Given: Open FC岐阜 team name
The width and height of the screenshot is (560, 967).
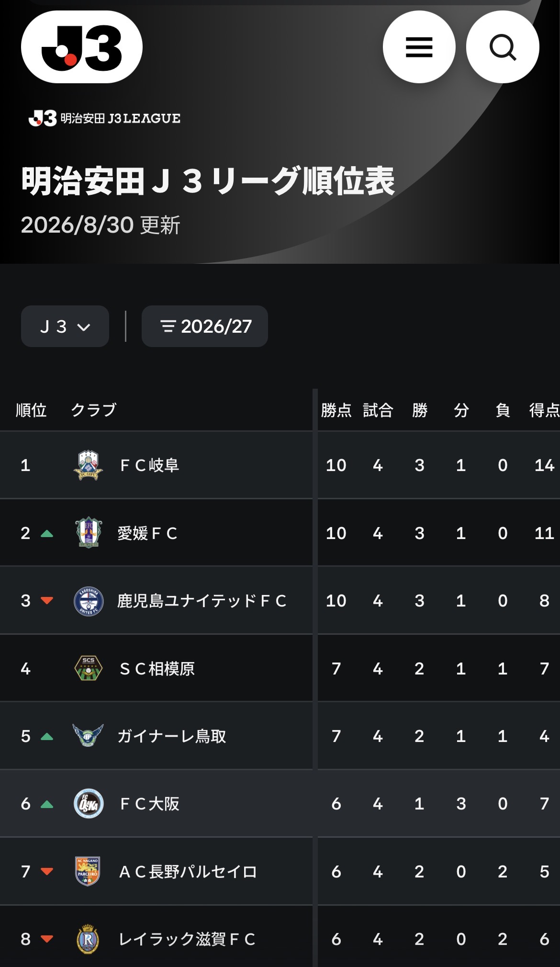Looking at the screenshot, I should coord(149,465).
